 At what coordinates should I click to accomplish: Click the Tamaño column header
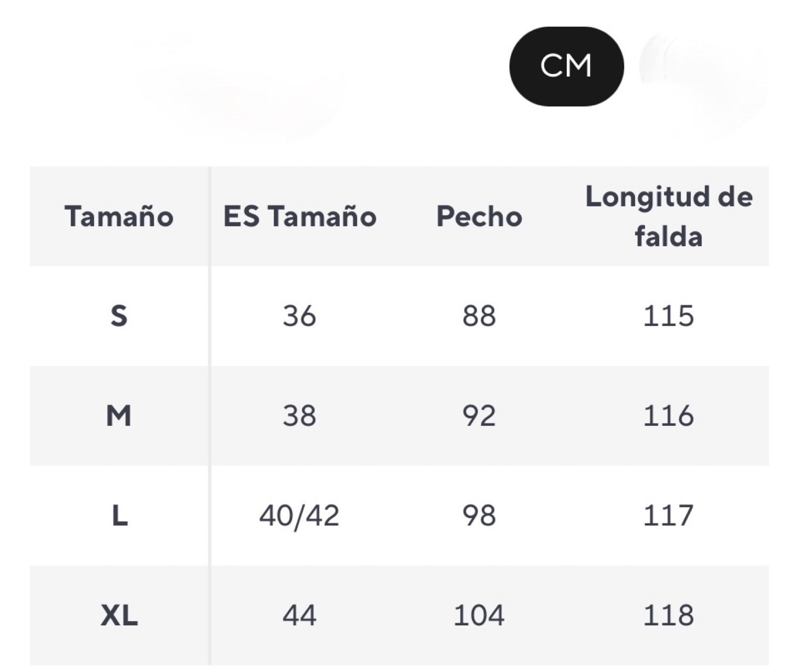pos(119,216)
